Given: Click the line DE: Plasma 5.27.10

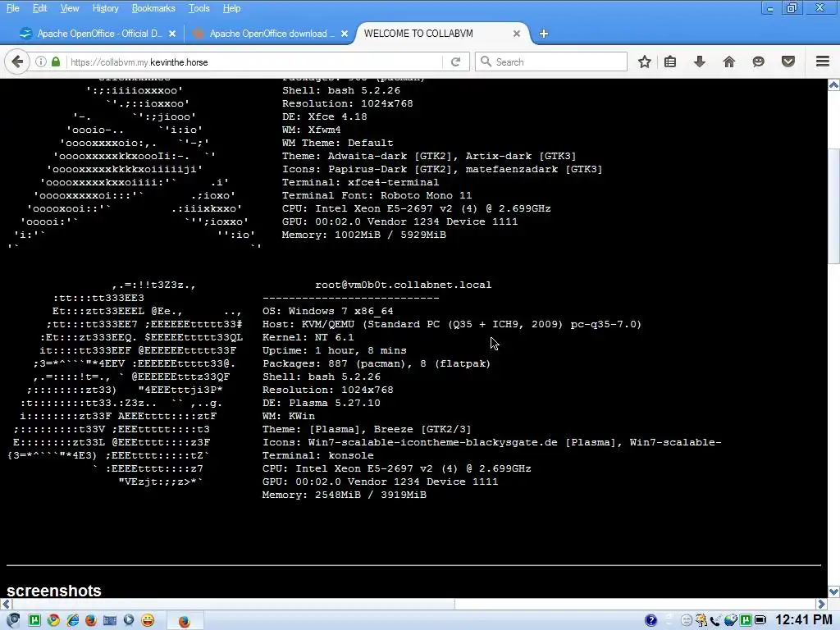Looking at the screenshot, I should tap(321, 403).
